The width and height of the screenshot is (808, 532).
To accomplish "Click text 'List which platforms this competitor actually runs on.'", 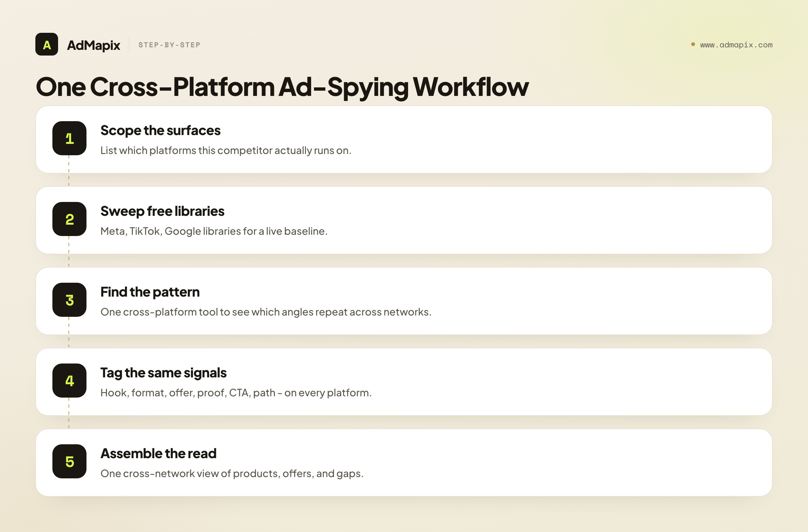I will click(226, 151).
